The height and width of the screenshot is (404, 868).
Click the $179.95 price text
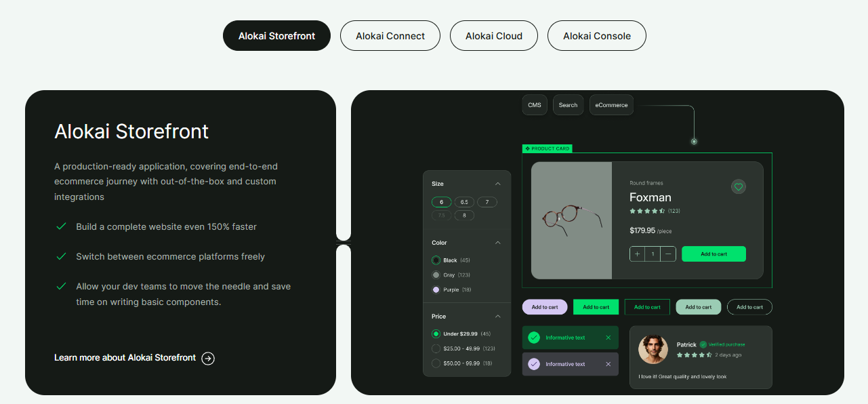642,230
